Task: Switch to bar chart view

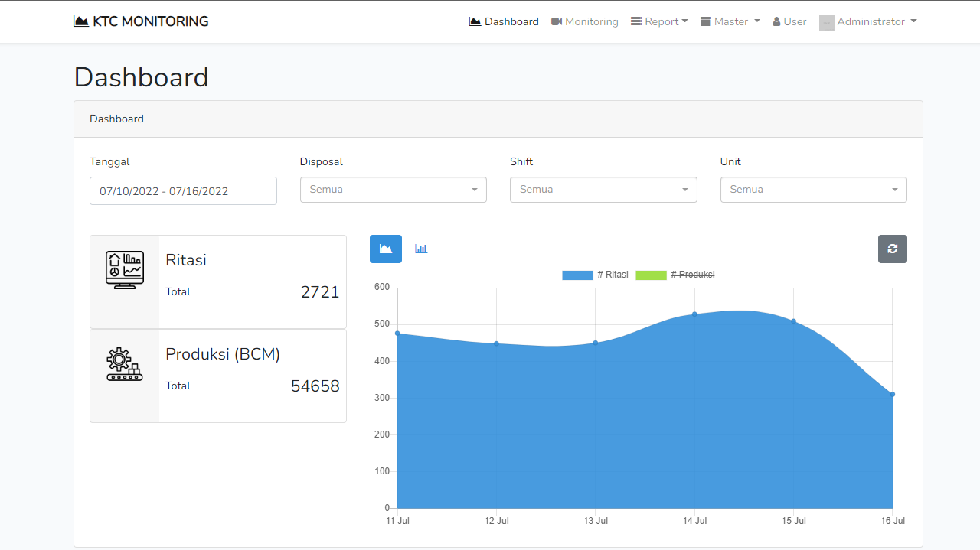Action: (x=421, y=249)
